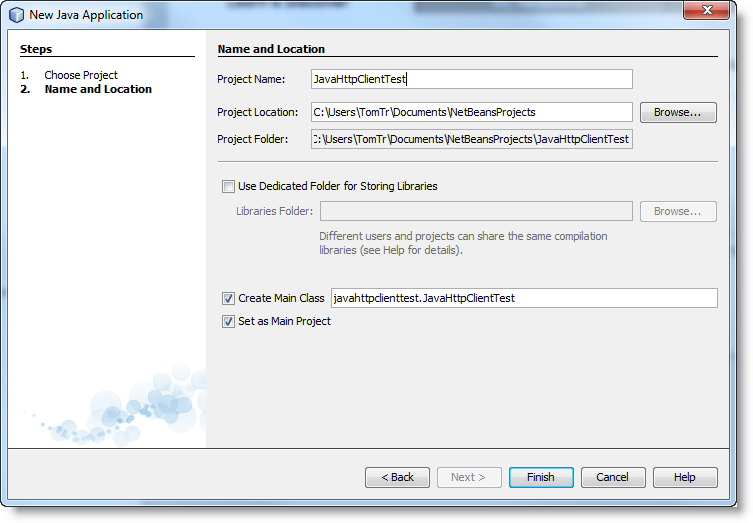753x523 pixels.
Task: Click the Libraries Folder text field
Action: click(x=476, y=211)
